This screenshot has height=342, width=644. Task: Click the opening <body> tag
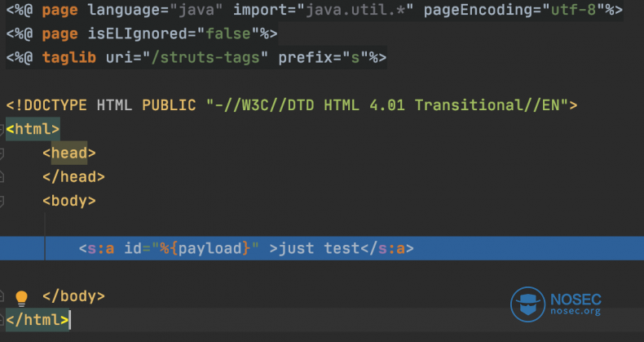69,201
